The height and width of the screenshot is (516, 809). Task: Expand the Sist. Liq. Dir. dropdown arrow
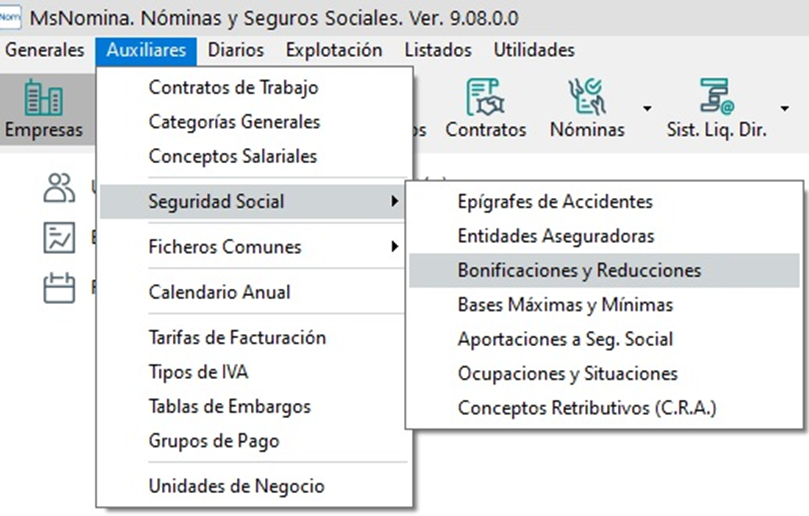click(x=784, y=108)
